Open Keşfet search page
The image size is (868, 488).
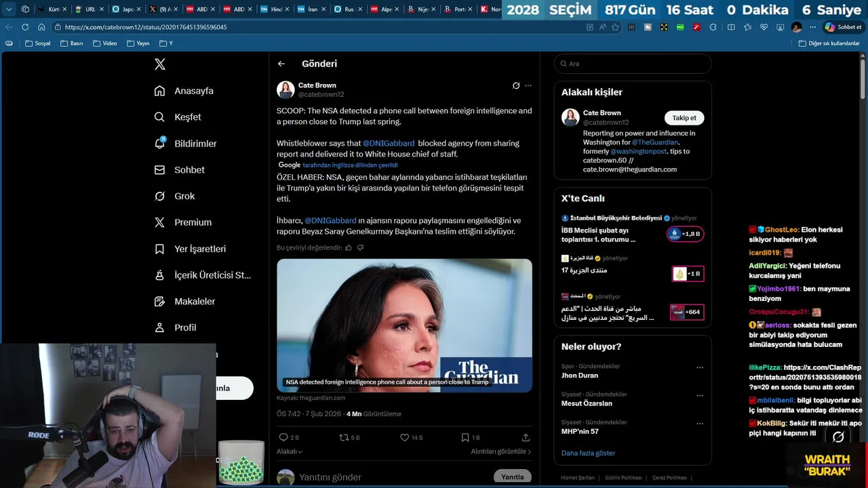tap(178, 117)
